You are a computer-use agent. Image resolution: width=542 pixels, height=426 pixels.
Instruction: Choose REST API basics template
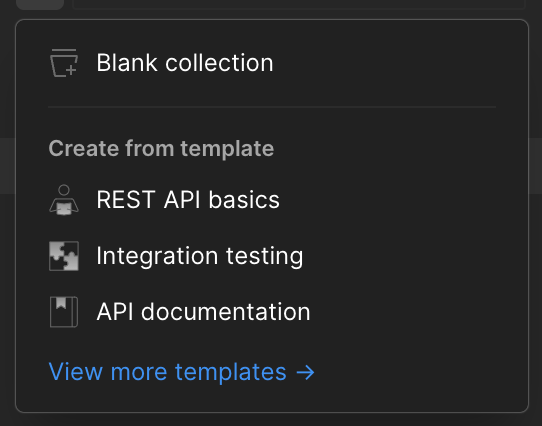(188, 200)
